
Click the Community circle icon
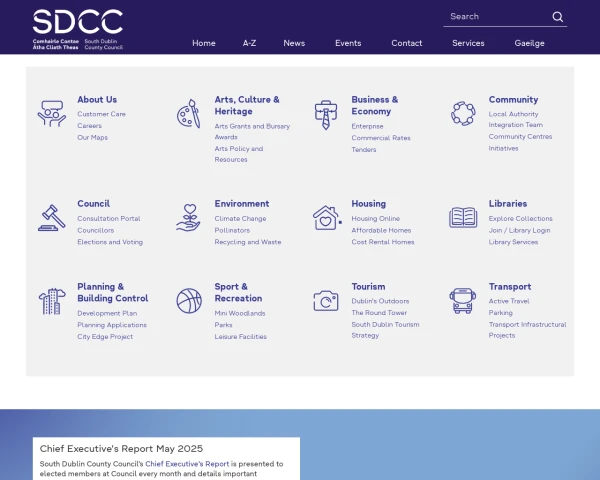[463, 114]
